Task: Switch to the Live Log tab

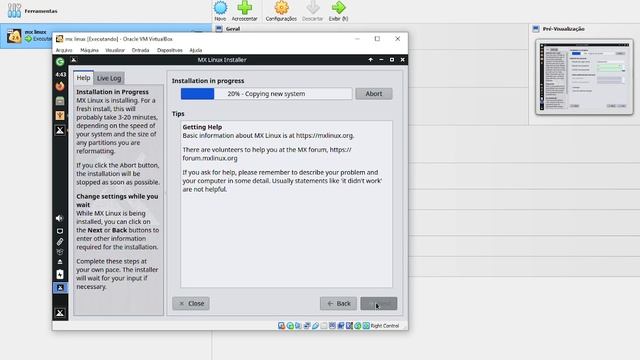Action: (109, 78)
